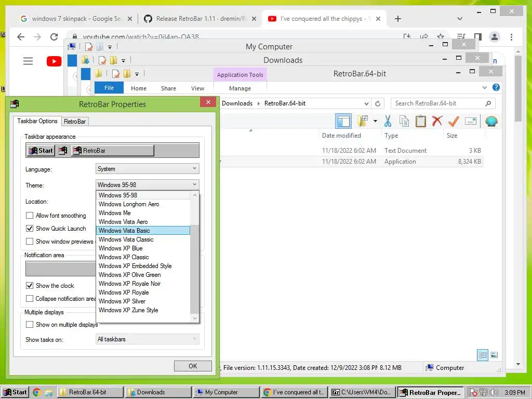Click the Cut scissors icon in Explorer toolbar
The image size is (532, 399).
pyautogui.click(x=388, y=121)
